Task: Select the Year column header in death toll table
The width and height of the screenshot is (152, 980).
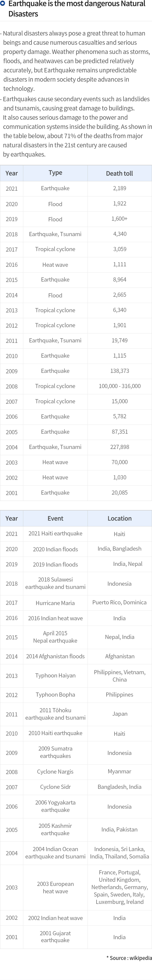Action: (12, 173)
